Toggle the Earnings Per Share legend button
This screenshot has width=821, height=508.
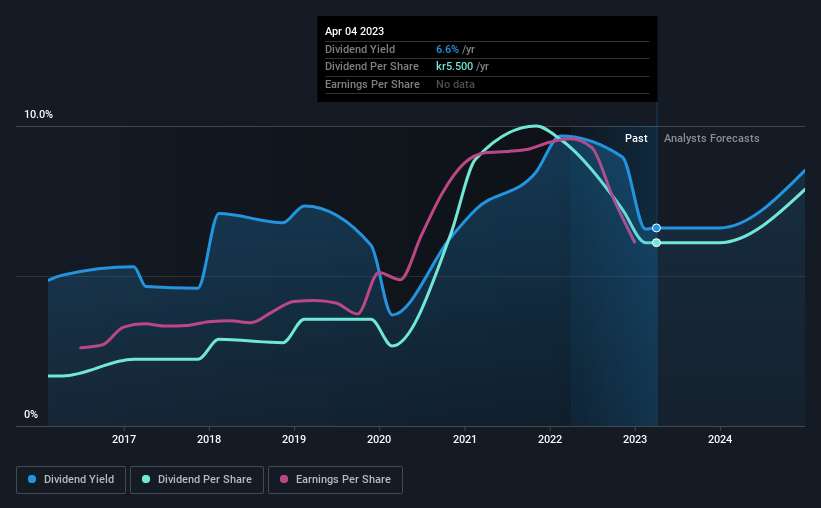[x=335, y=480]
